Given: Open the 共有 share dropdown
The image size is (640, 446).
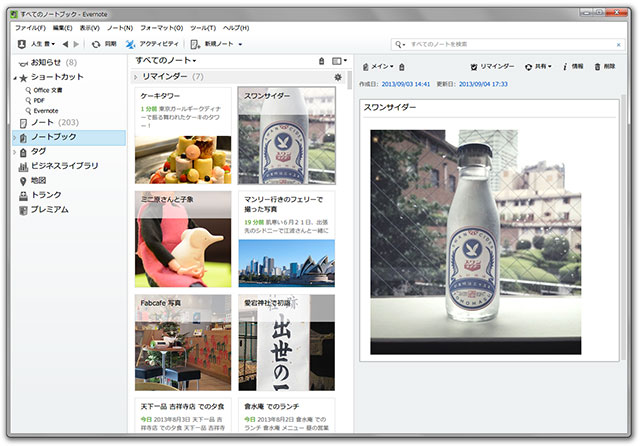Looking at the screenshot, I should 538,67.
